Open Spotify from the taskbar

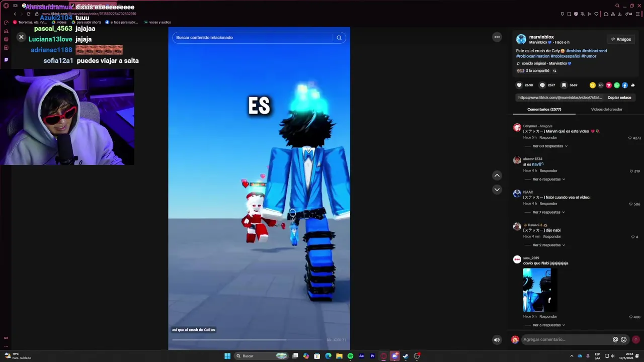click(350, 356)
